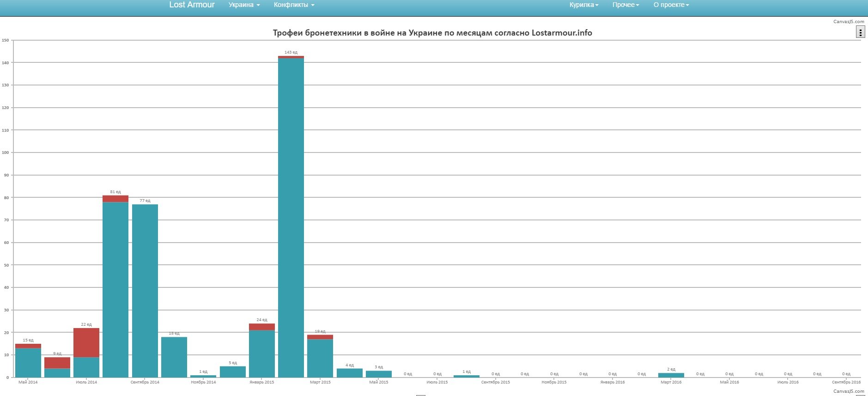Select the 19 ед bar teal segment
Viewport: 868px width, 396px height.
(320, 358)
